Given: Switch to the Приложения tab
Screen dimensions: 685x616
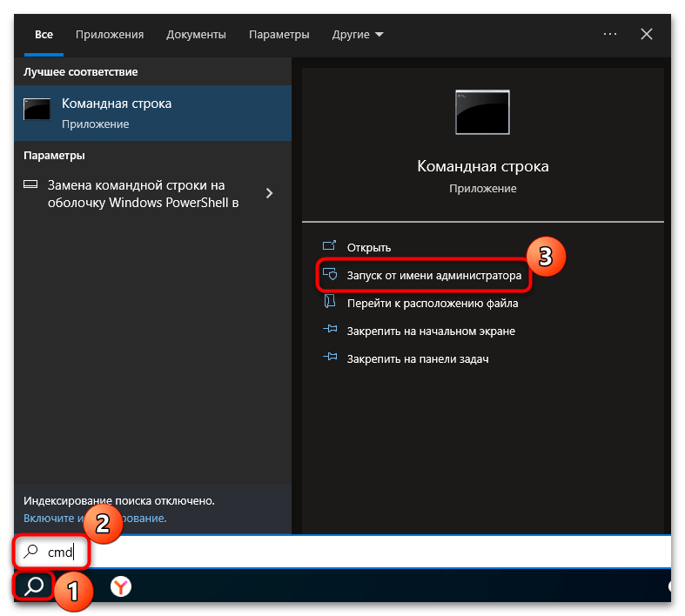Looking at the screenshot, I should click(x=110, y=35).
